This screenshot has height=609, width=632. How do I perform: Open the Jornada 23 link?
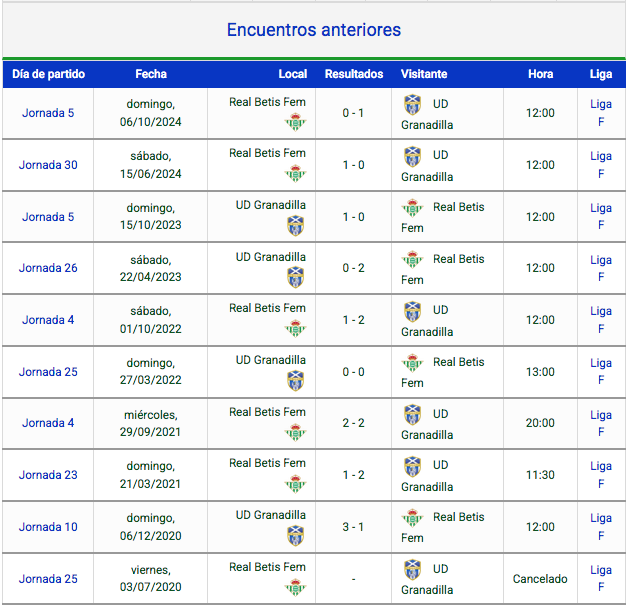(48, 477)
